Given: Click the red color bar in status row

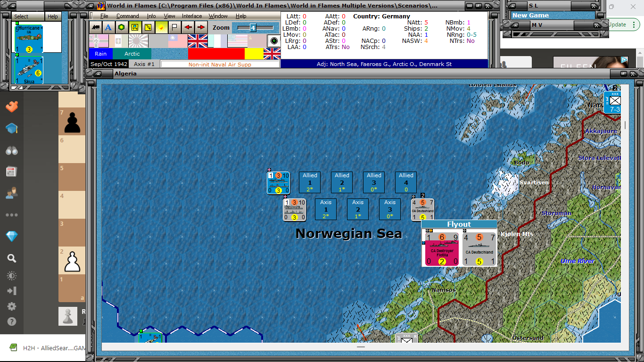Looking at the screenshot, I should [x=216, y=54].
